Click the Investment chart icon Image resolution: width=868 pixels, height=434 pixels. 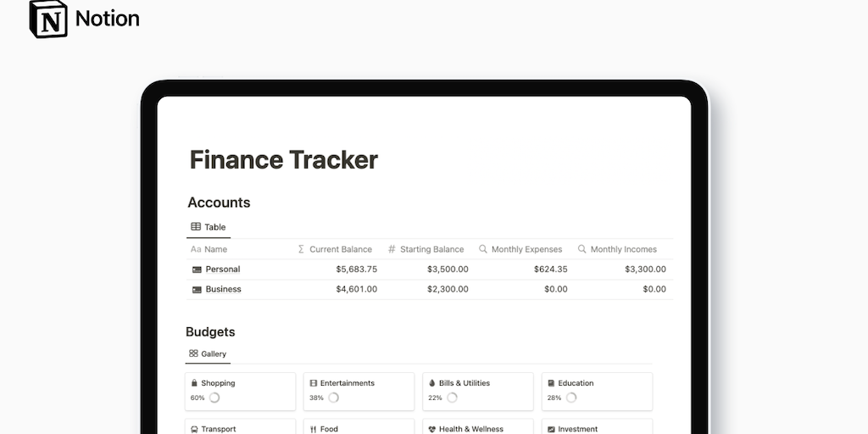[x=551, y=429]
